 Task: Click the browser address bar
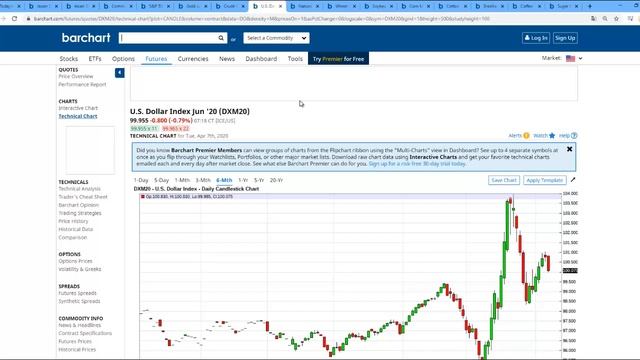pos(261,19)
